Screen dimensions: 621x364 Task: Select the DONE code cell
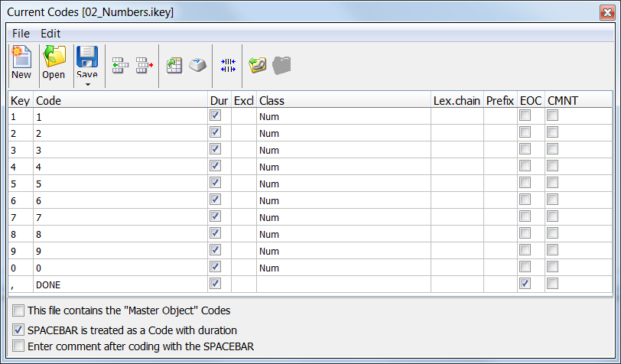pyautogui.click(x=119, y=284)
